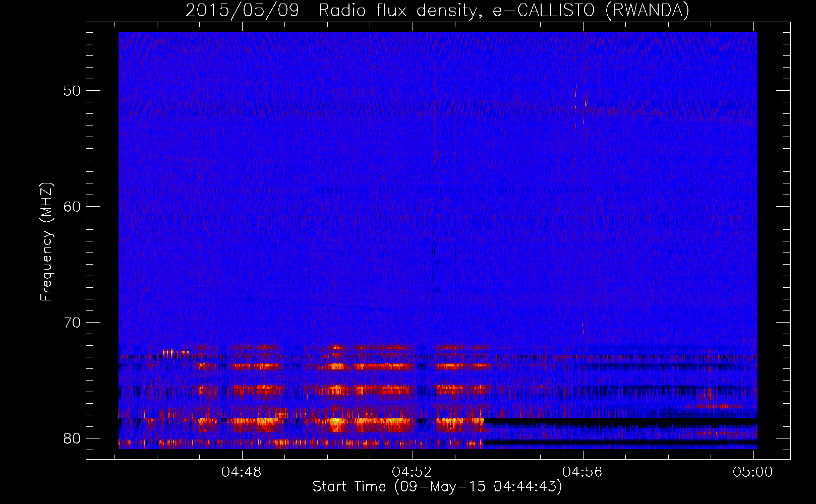
Task: Click the 50 frequency tick label
Action: pyautogui.click(x=73, y=91)
